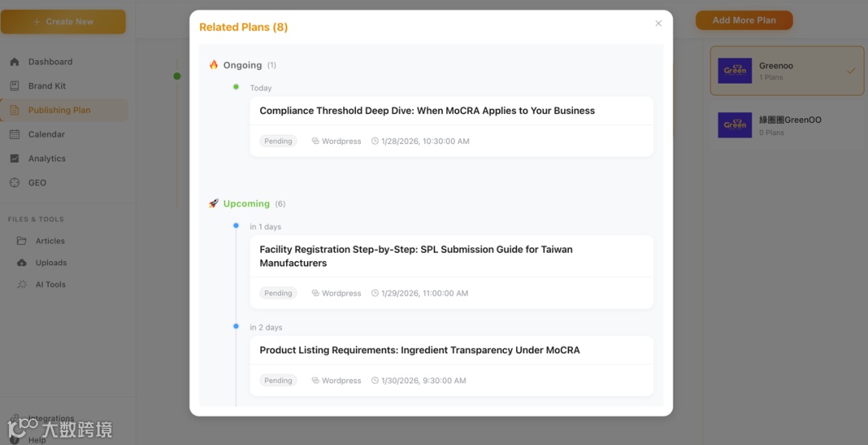Click the Add More Plan button
Viewport: 868px width, 445px height.
point(743,20)
